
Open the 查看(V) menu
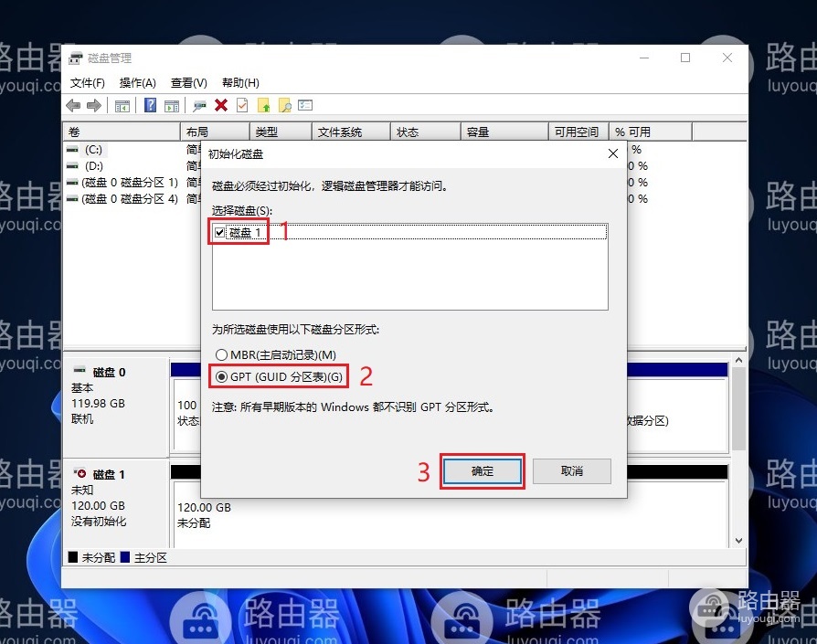pos(188,83)
